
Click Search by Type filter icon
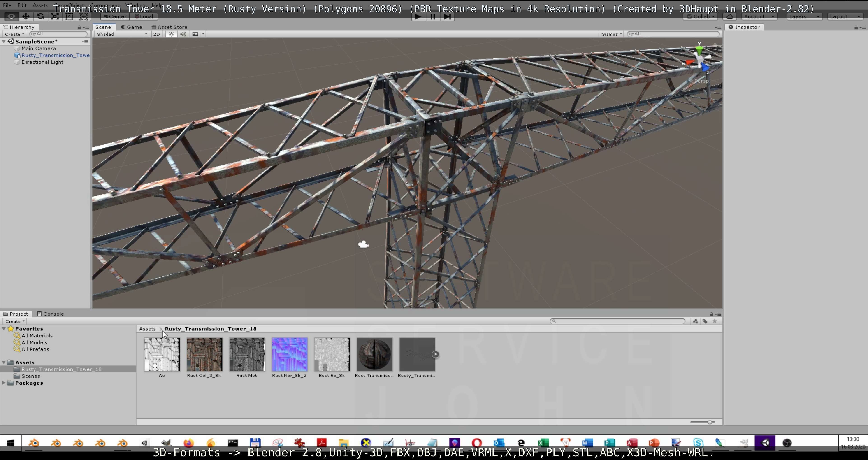pyautogui.click(x=695, y=321)
